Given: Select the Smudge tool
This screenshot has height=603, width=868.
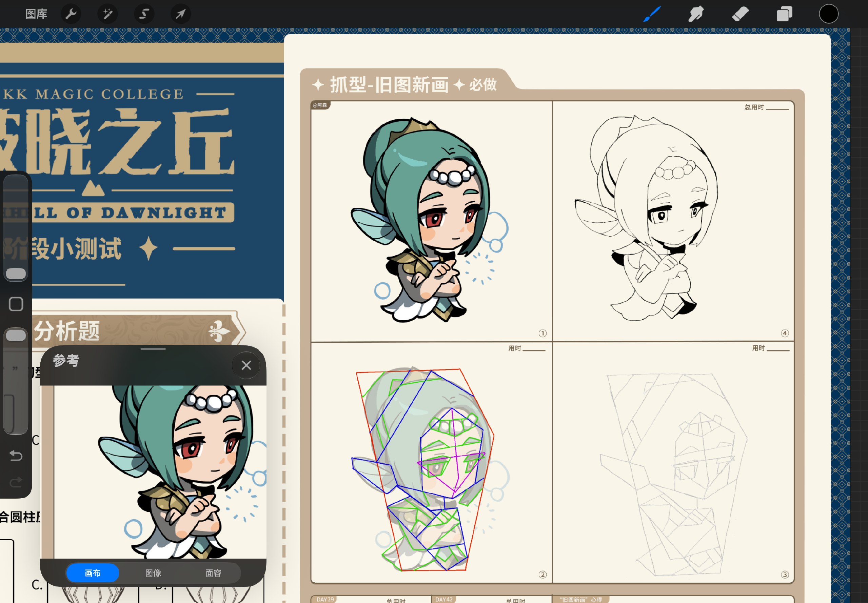Looking at the screenshot, I should (696, 14).
